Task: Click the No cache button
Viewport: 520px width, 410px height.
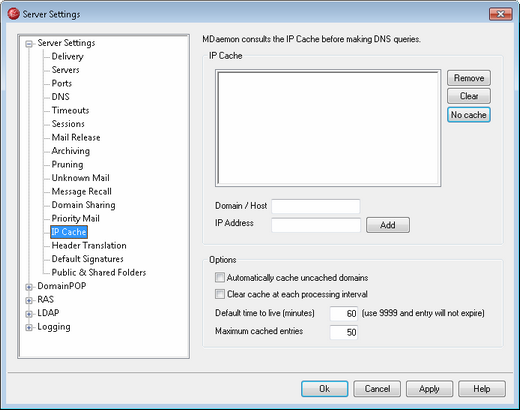Action: coord(469,115)
